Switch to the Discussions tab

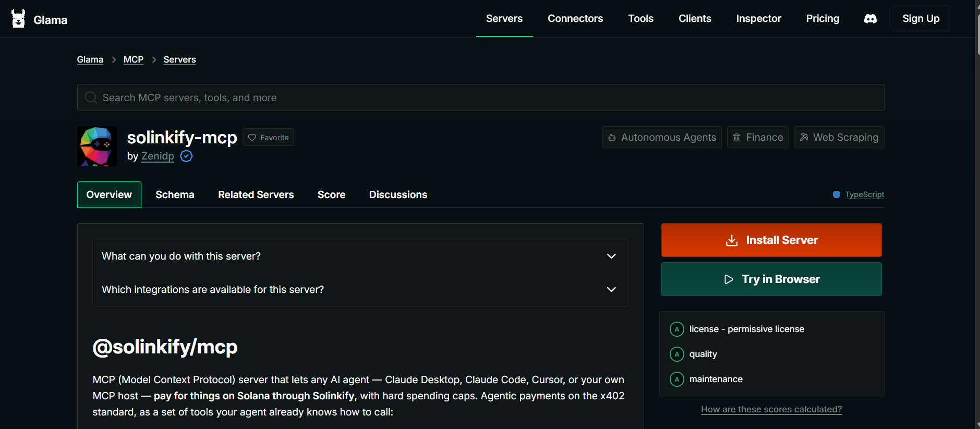click(x=398, y=194)
